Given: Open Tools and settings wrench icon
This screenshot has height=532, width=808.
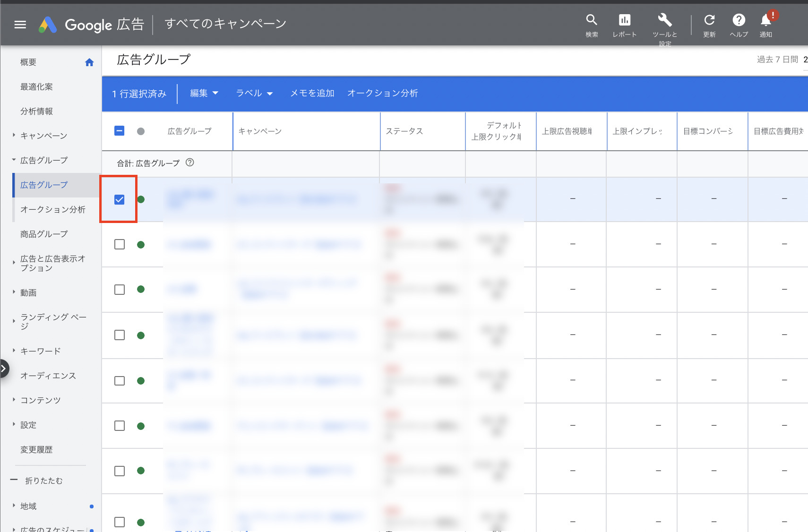Looking at the screenshot, I should coord(664,20).
